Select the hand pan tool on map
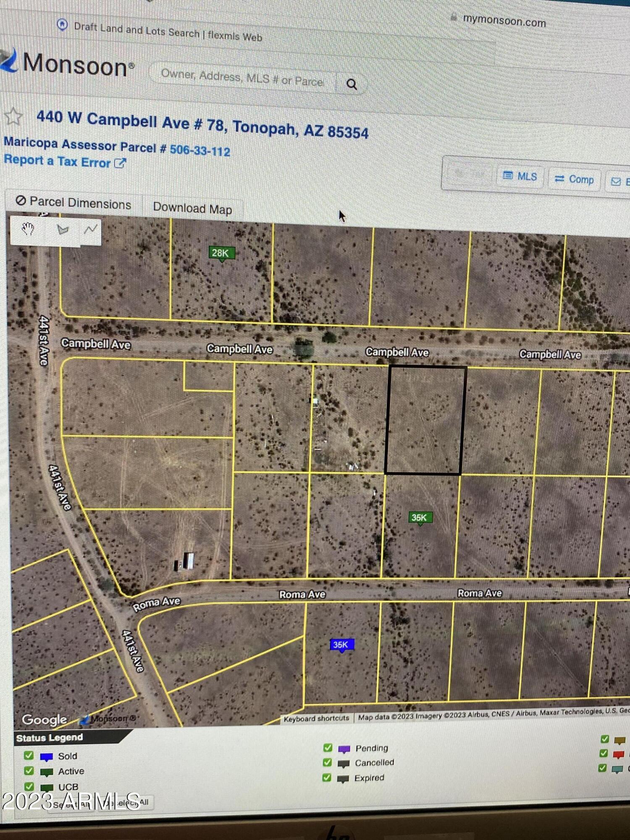This screenshot has height=840, width=630. coord(28,229)
